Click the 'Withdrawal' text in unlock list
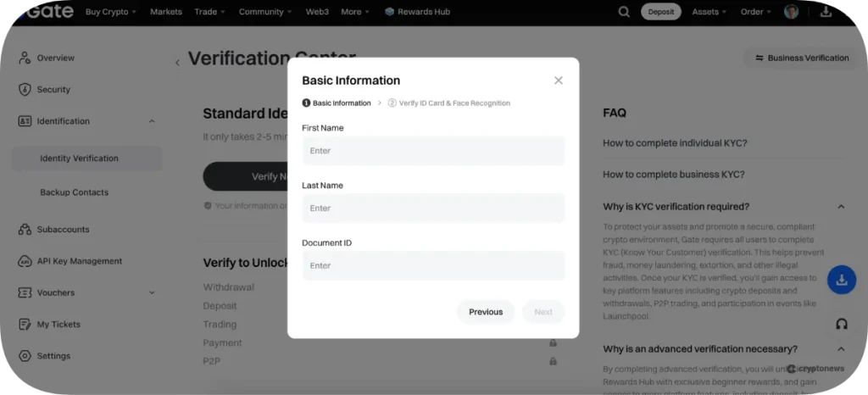 pos(229,287)
